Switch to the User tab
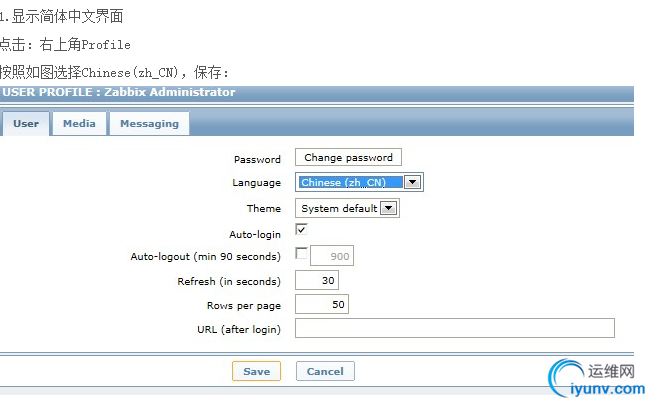Viewport: 651px width, 405px height. (x=26, y=123)
